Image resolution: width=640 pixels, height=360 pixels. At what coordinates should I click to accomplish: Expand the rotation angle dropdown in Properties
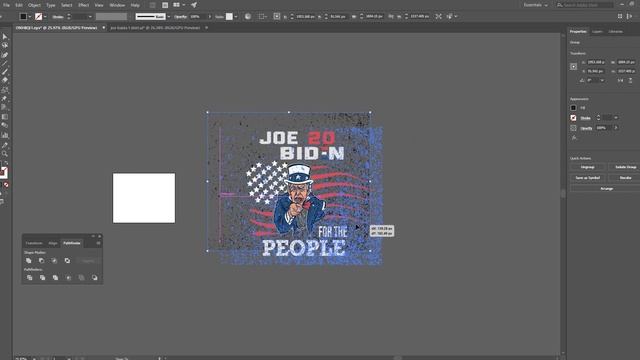click(602, 80)
